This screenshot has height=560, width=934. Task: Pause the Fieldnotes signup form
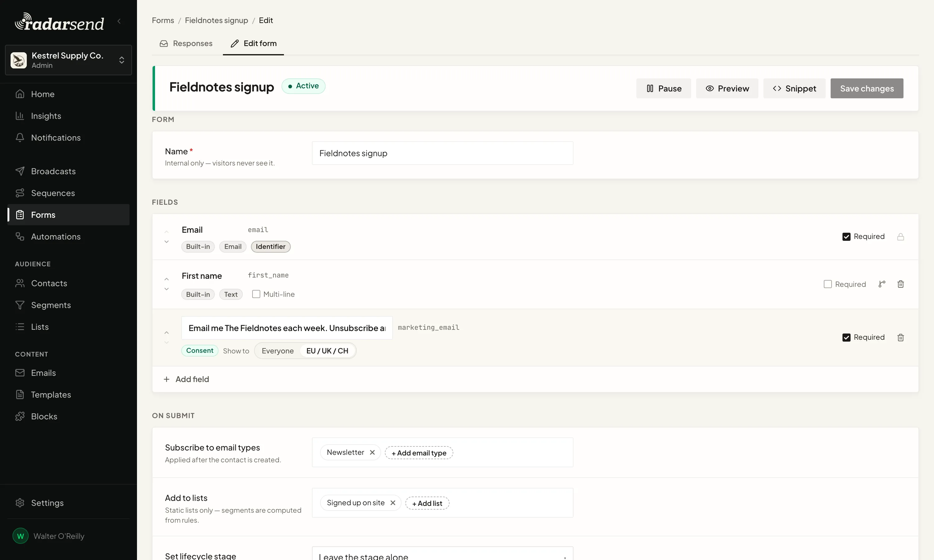[663, 88]
